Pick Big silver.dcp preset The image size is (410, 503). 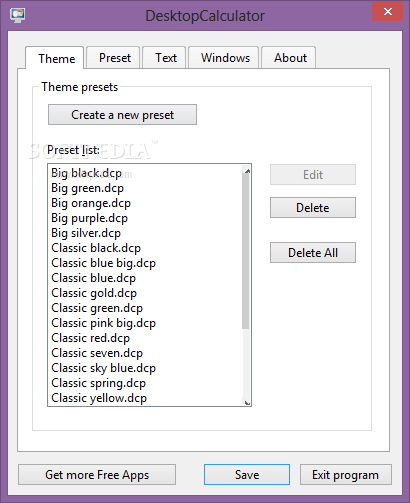146,233
